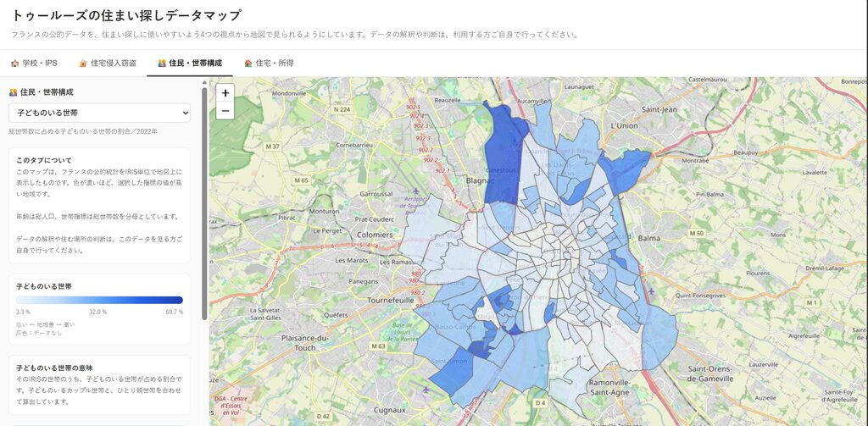Screen dimensions: 868x426
Task: Click the M 63 road shield
Action: (x=378, y=346)
